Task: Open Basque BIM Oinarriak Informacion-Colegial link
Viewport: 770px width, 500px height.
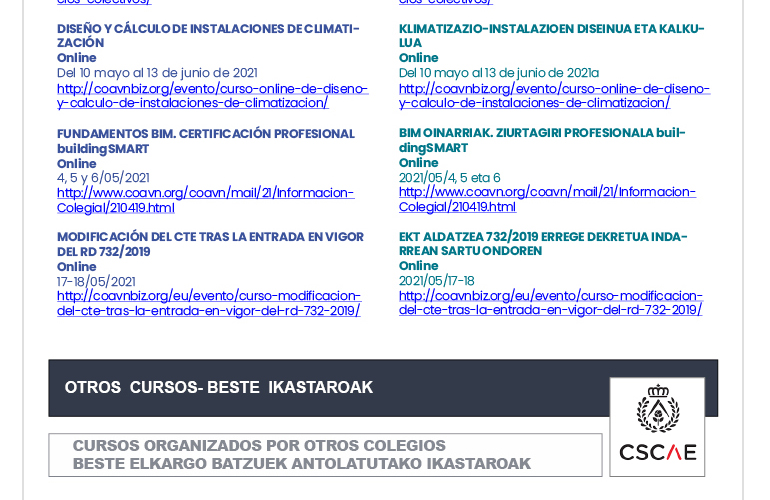Action: click(x=547, y=199)
